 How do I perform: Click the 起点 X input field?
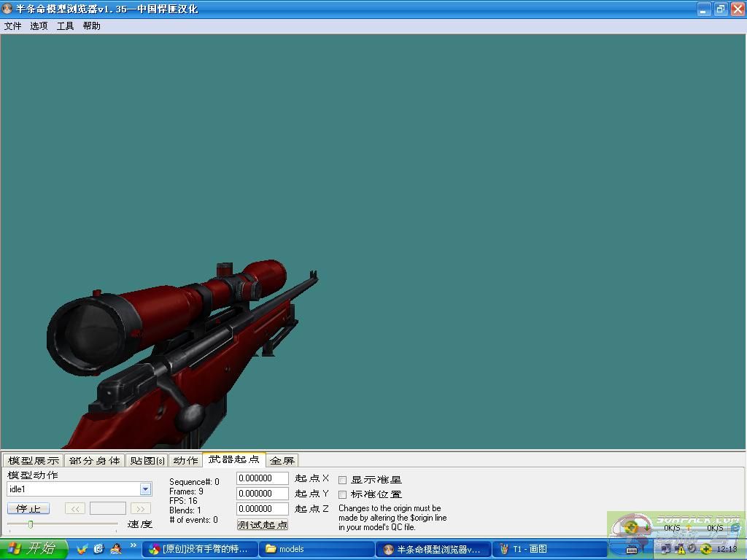pyautogui.click(x=263, y=478)
